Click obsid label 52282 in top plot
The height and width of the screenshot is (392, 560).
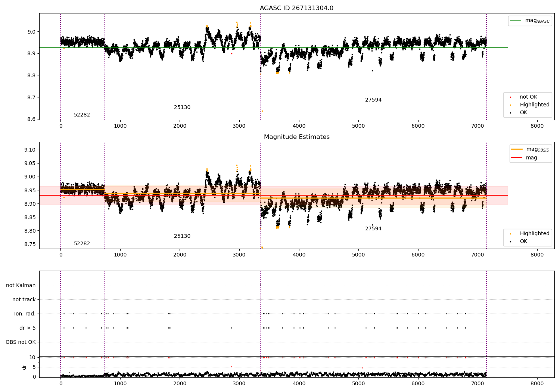(82, 115)
